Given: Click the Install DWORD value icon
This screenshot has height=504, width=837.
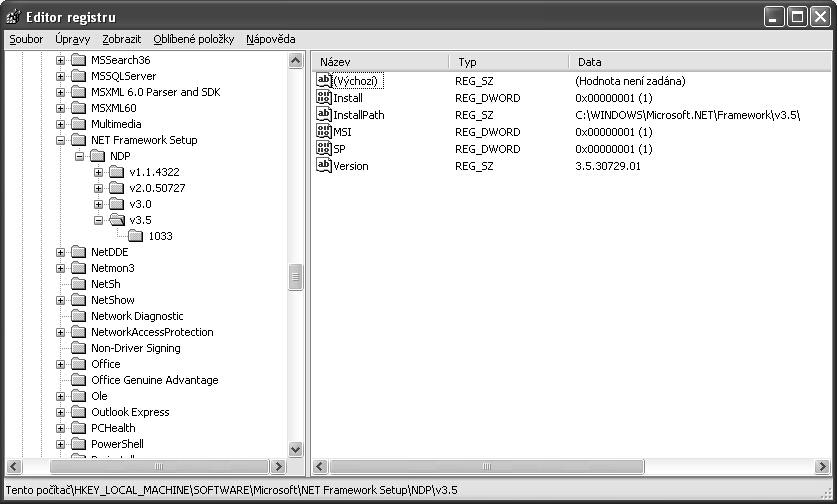Looking at the screenshot, I should tap(323, 98).
